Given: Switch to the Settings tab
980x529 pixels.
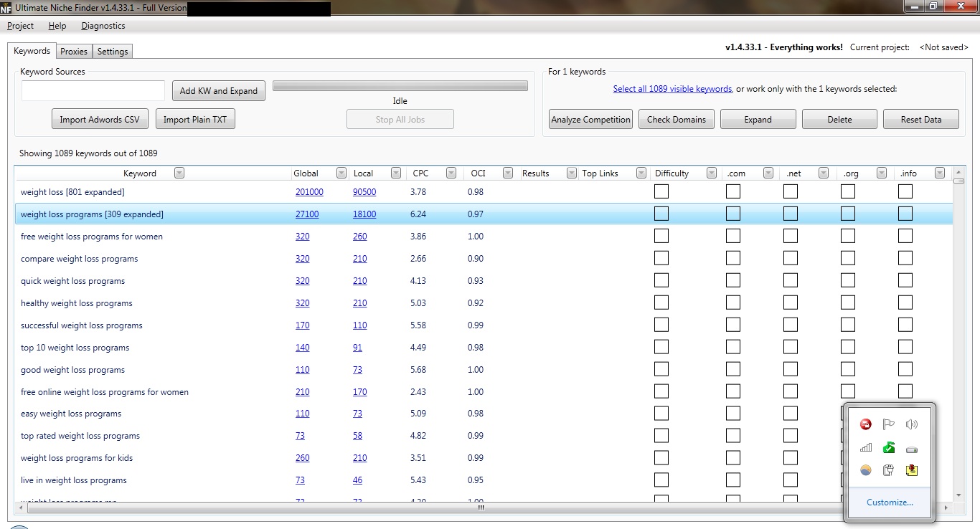Looking at the screenshot, I should (113, 52).
